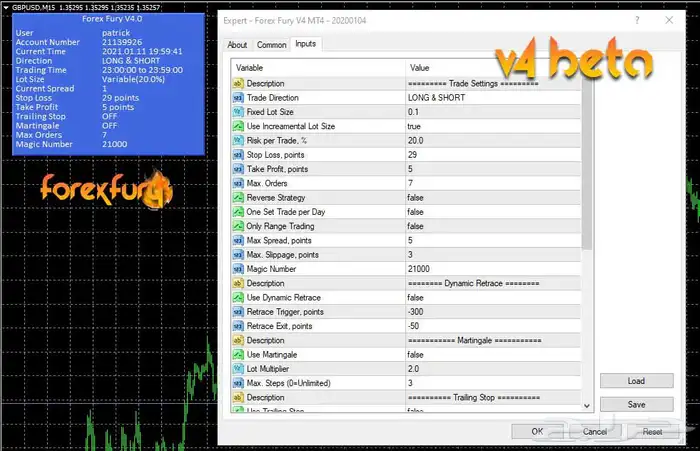Select the Risk per Trade row icon
Image resolution: width=700 pixels, height=451 pixels.
pyautogui.click(x=238, y=141)
